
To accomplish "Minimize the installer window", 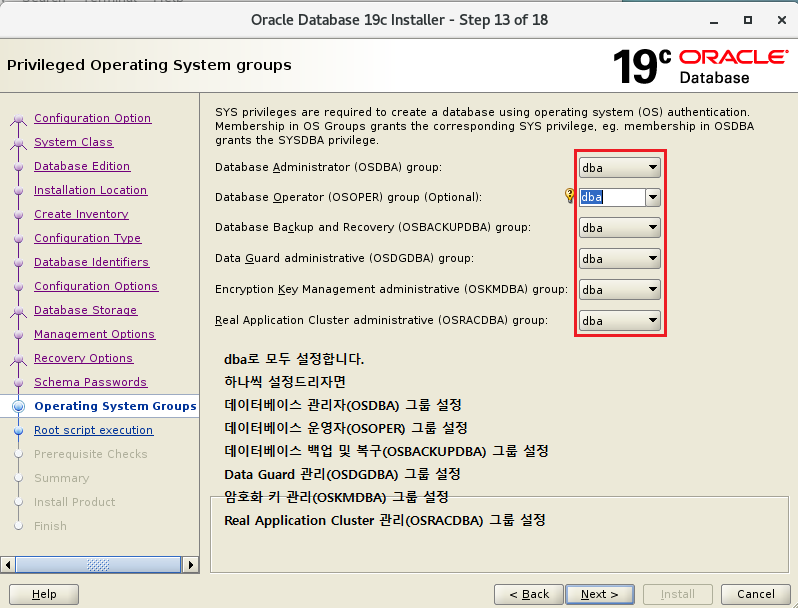I will [714, 21].
